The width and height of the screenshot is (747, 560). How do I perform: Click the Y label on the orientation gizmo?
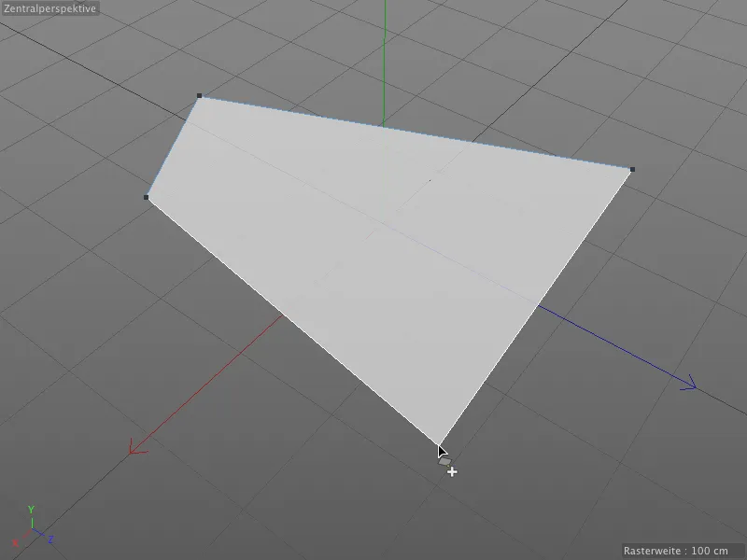click(x=31, y=509)
